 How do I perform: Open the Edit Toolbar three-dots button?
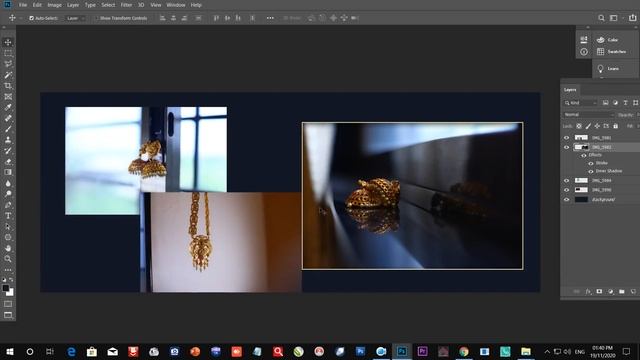point(8,270)
